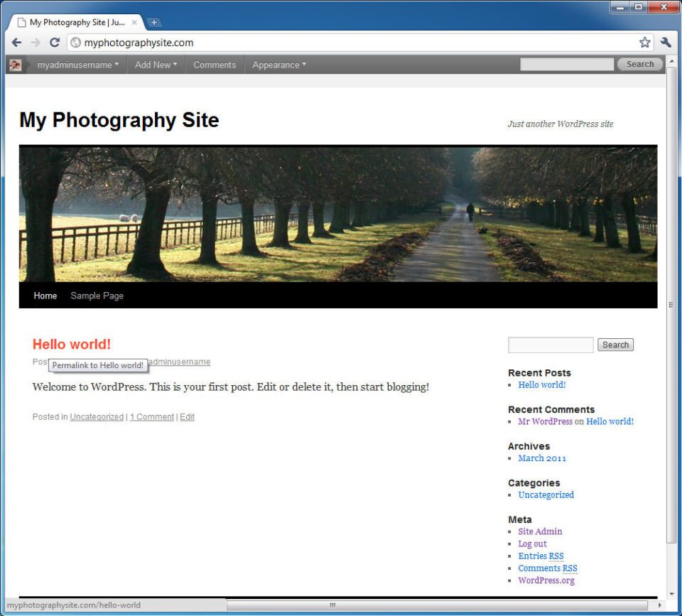
Task: Click the tree-lined path header image
Action: (338, 214)
